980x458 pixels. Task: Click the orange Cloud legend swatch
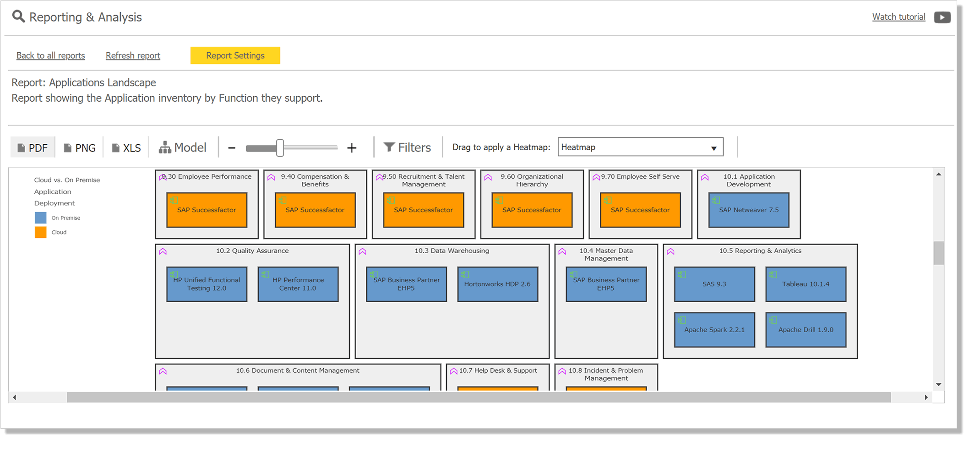point(41,232)
